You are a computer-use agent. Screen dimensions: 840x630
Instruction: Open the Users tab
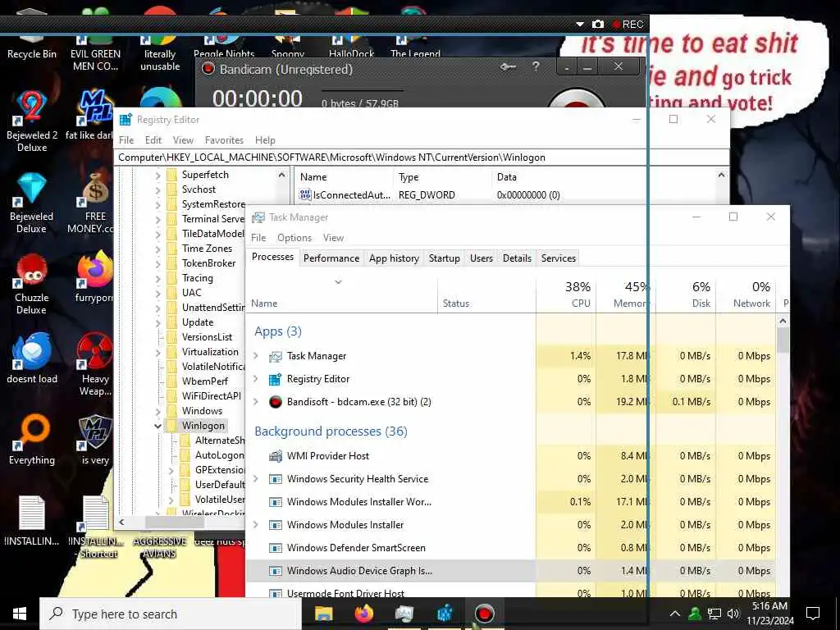pyautogui.click(x=481, y=258)
